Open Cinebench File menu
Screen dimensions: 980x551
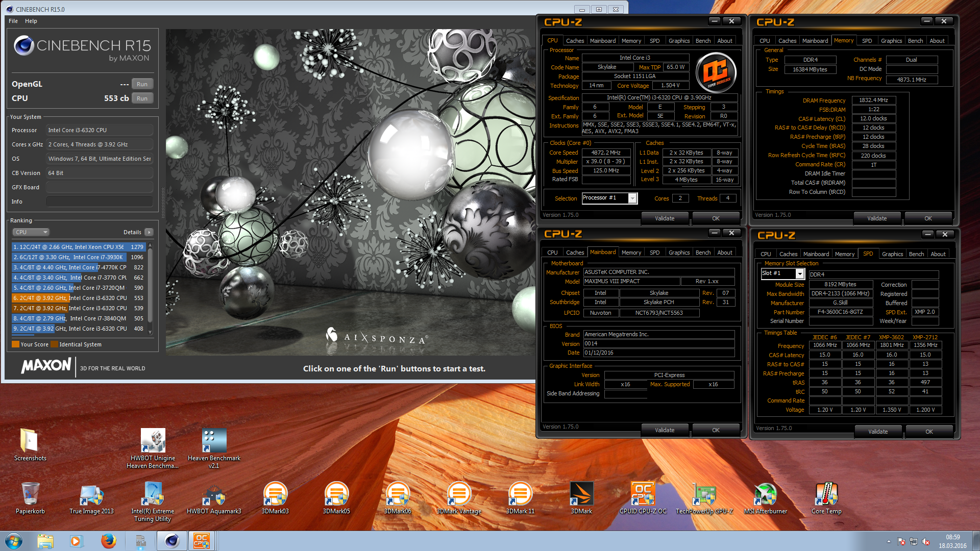(x=13, y=21)
